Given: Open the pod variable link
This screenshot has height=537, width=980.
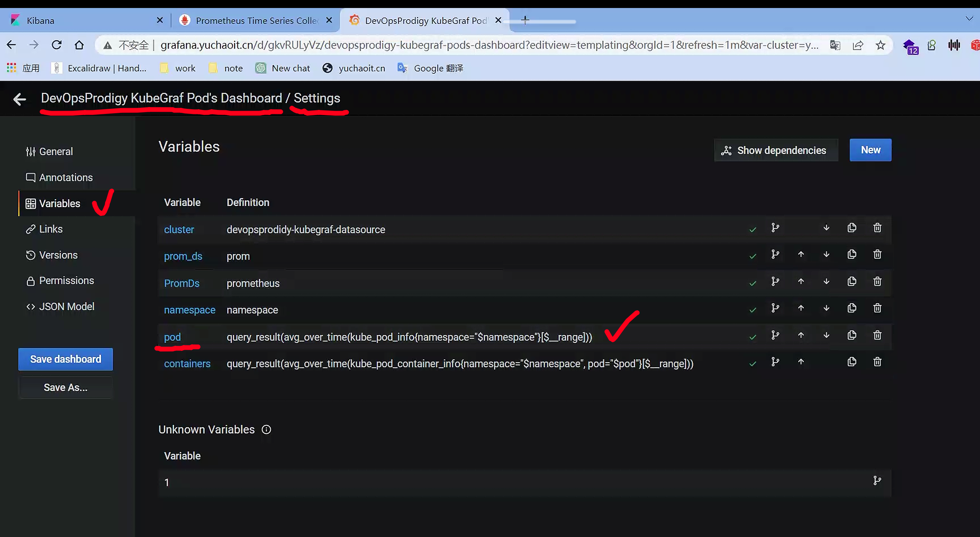Looking at the screenshot, I should pyautogui.click(x=172, y=337).
